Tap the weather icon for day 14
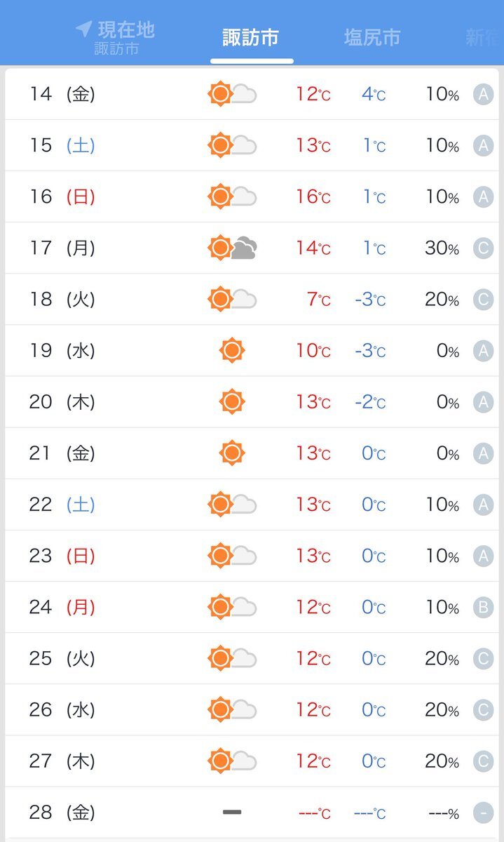This screenshot has width=504, height=842. point(233,94)
